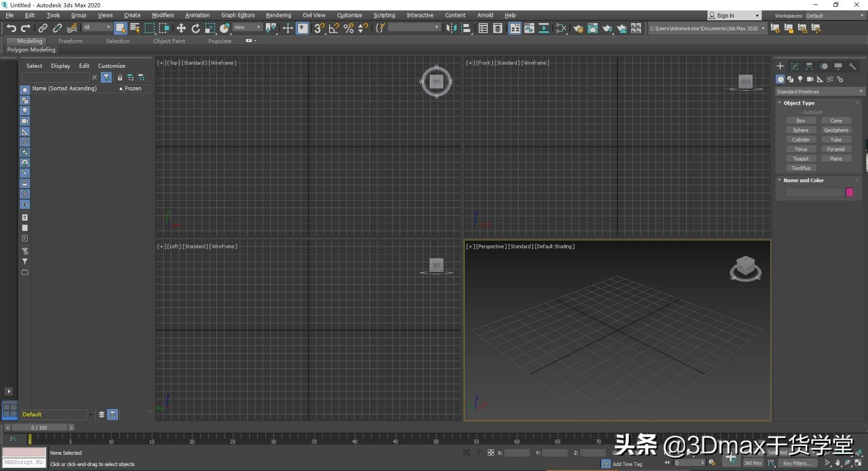Click the Teapot creation button
This screenshot has height=471, width=868.
pyautogui.click(x=800, y=158)
